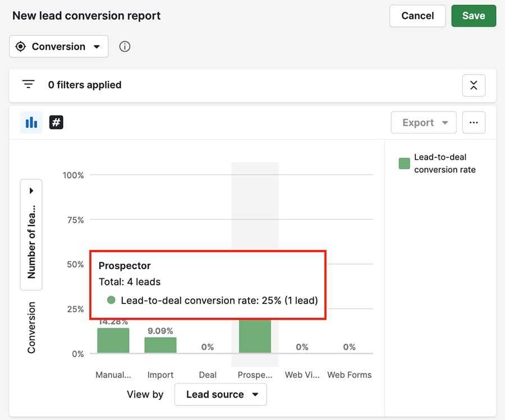505x420 pixels.
Task: Open the Lead source dropdown next to View by
Action: [220, 394]
